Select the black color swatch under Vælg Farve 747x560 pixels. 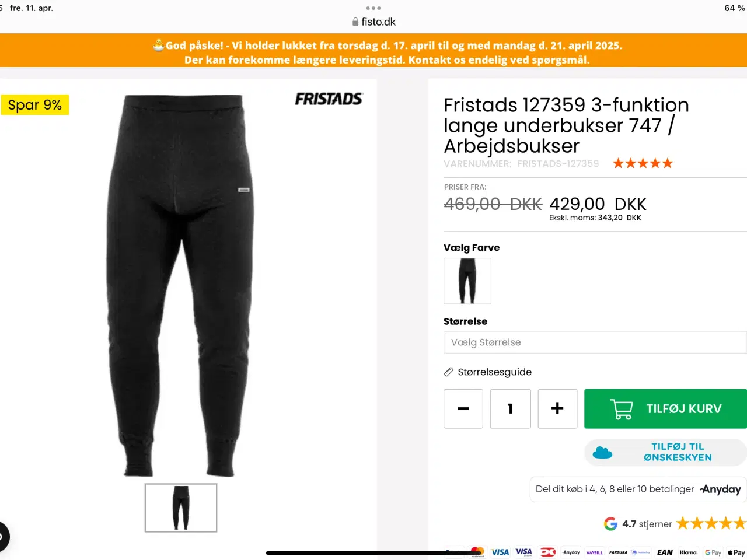click(467, 281)
